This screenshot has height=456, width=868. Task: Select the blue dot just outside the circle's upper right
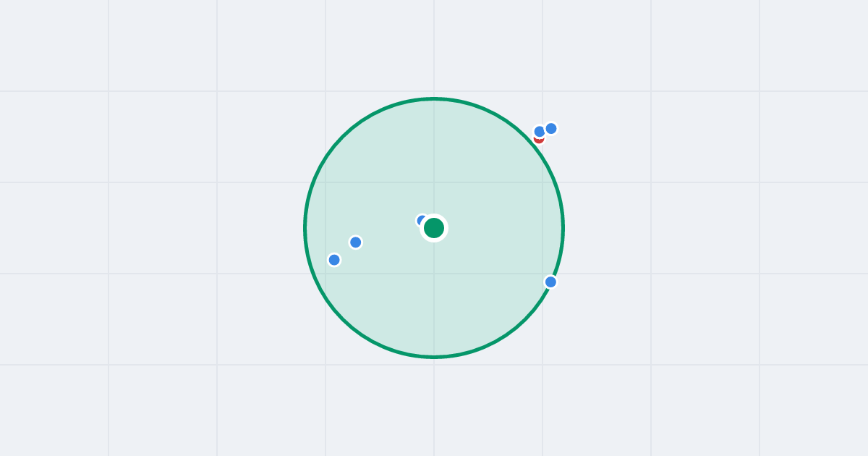[551, 128]
